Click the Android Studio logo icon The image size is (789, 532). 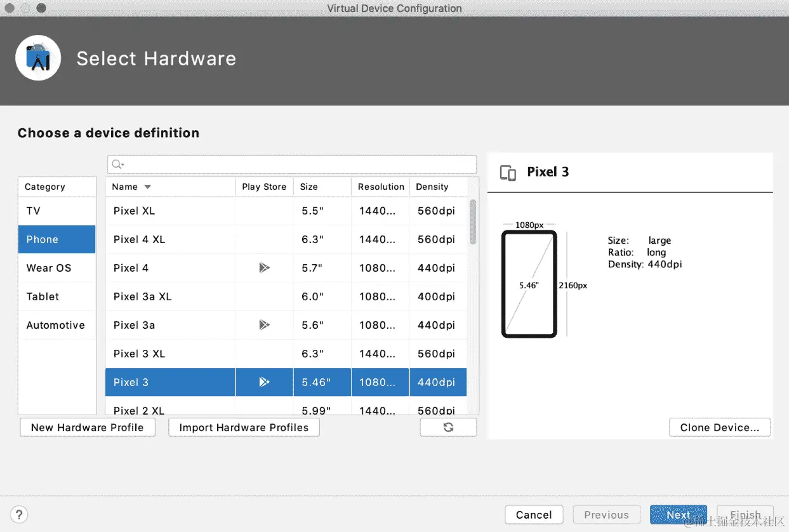(x=38, y=58)
